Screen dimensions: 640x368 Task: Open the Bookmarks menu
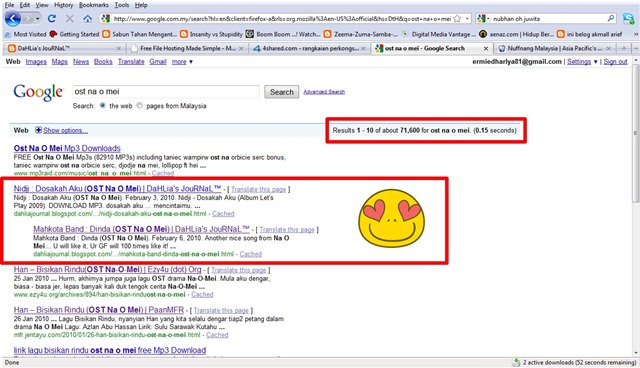tap(93, 5)
